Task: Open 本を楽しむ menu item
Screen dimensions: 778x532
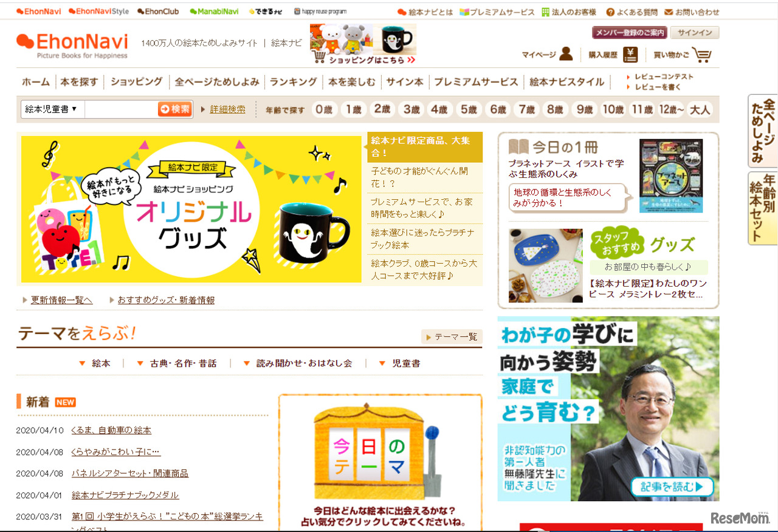Action: [x=352, y=82]
